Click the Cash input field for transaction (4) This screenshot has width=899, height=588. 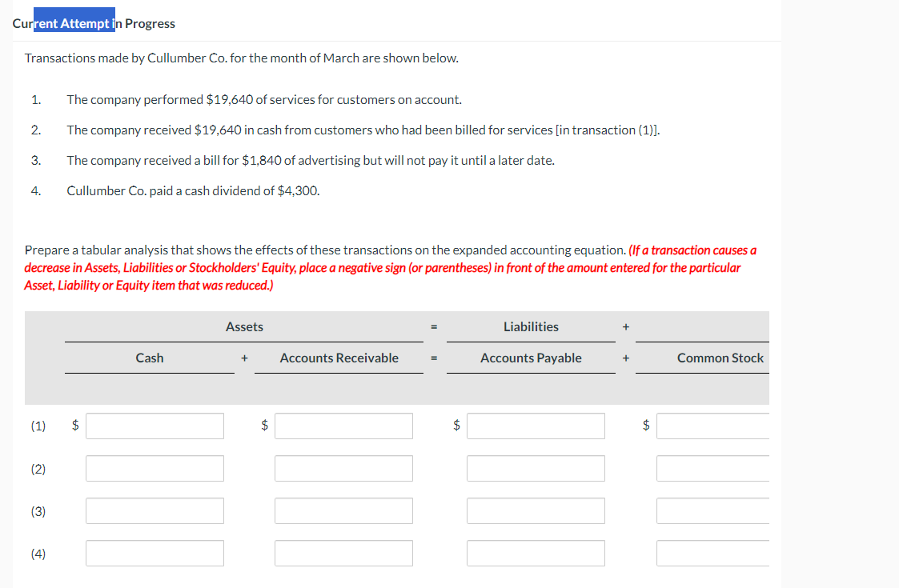[155, 553]
